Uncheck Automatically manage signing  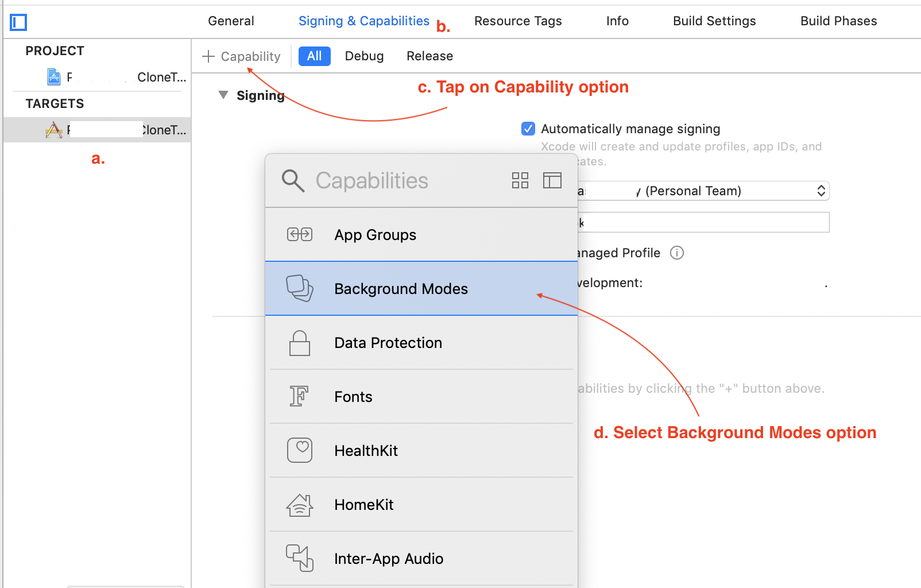tap(528, 129)
